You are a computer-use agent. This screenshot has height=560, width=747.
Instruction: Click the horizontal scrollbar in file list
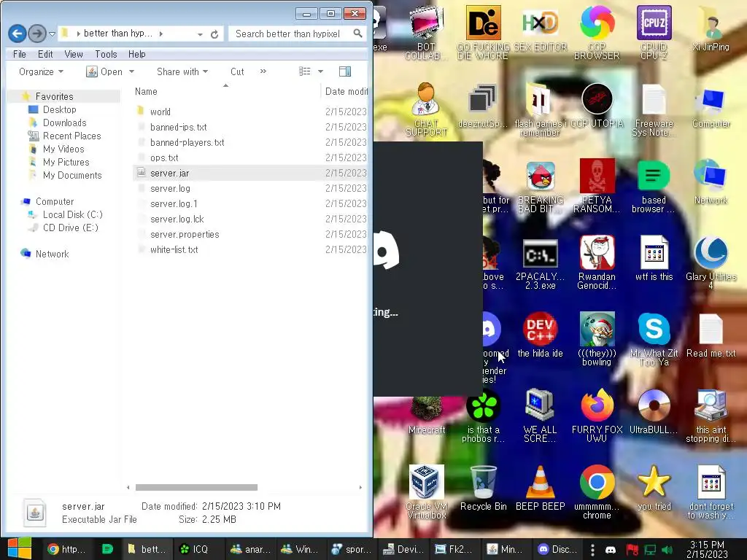click(196, 487)
